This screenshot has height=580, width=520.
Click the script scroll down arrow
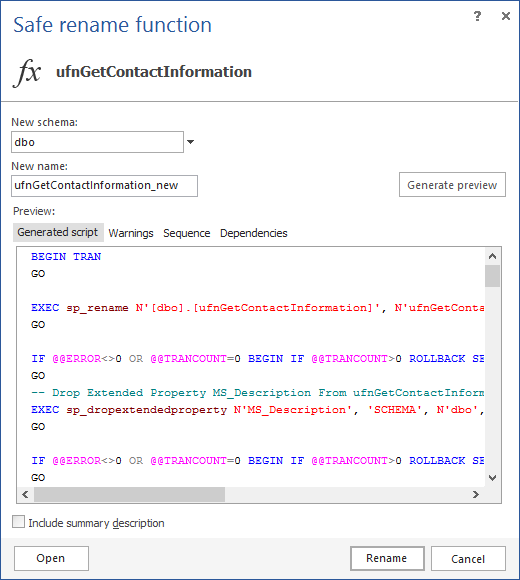point(492,478)
